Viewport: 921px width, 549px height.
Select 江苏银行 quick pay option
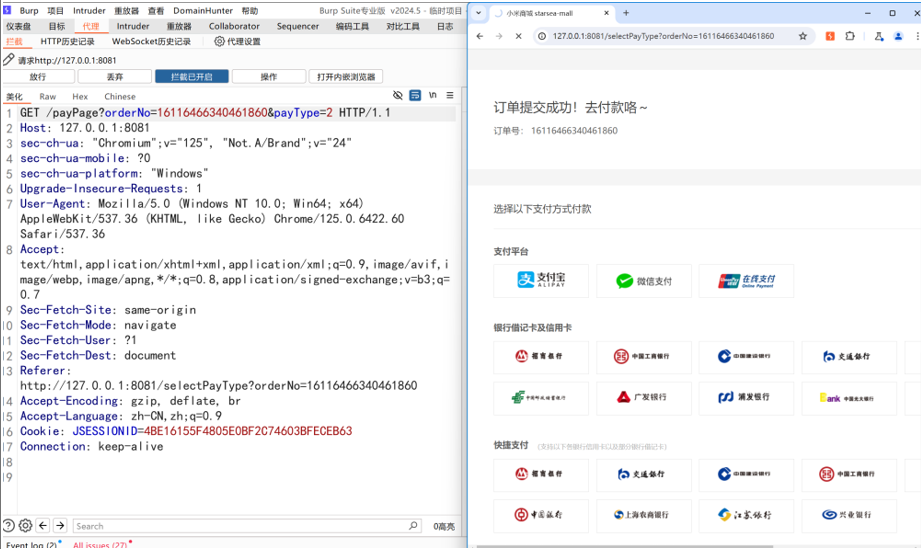(x=747, y=515)
